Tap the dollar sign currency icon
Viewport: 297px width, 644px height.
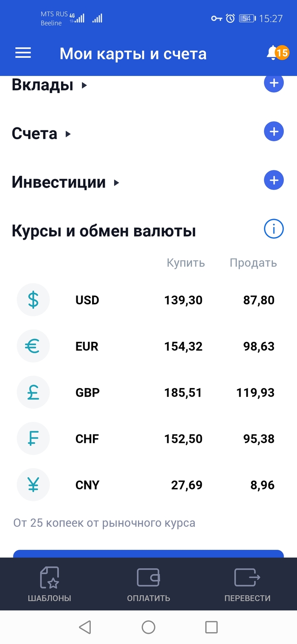[33, 300]
